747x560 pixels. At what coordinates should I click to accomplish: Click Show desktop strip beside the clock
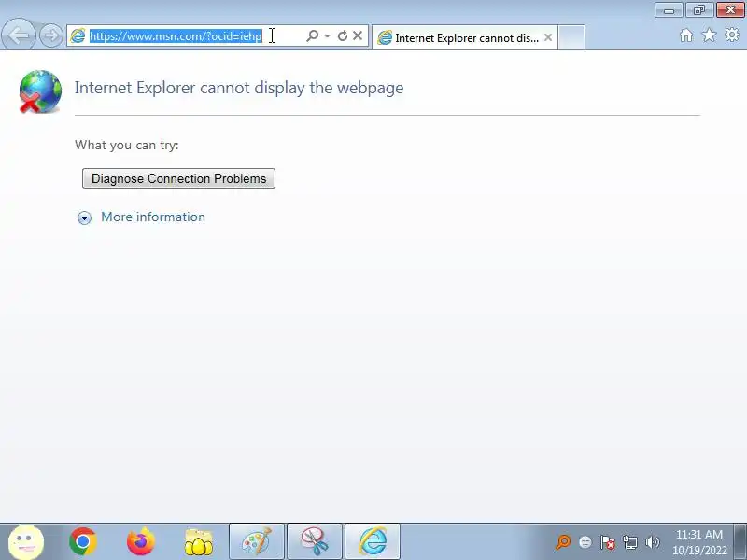pyautogui.click(x=740, y=541)
